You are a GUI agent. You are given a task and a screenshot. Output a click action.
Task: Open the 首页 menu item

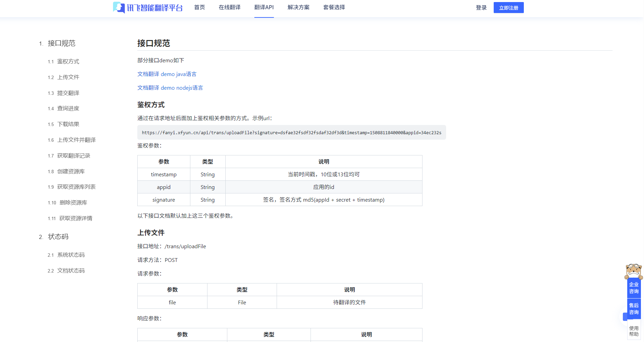click(x=200, y=7)
